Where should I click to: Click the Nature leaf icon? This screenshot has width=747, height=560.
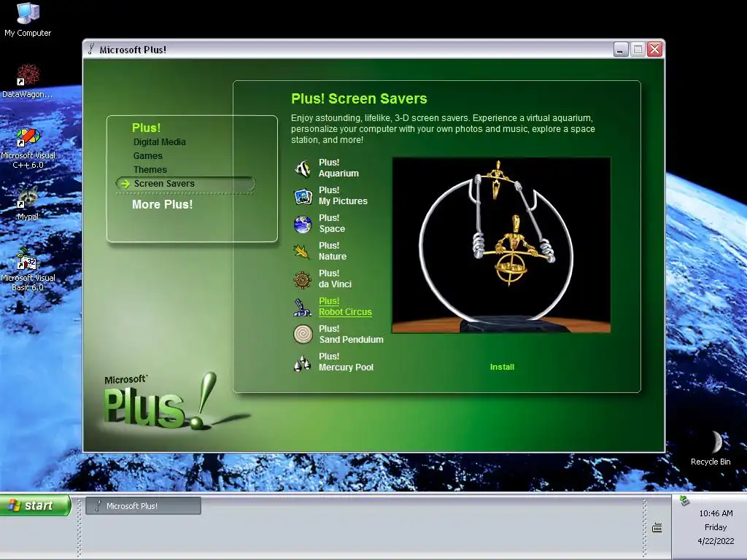303,252
